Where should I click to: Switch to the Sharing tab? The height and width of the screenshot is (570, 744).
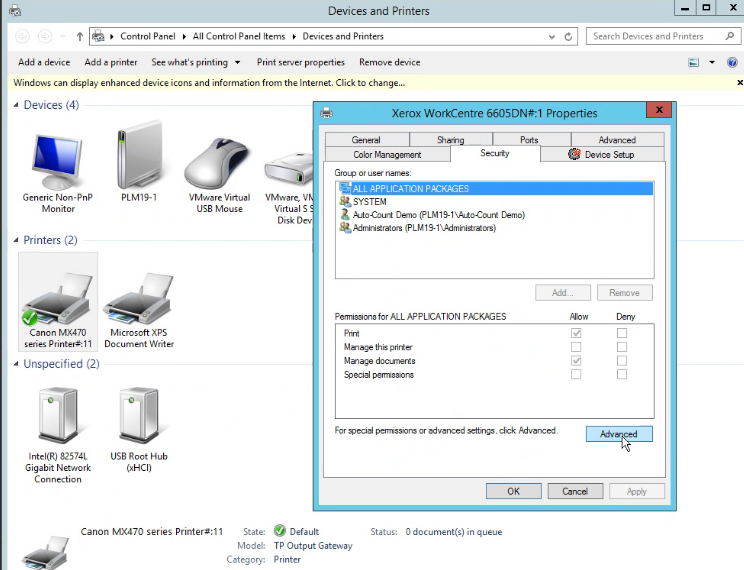coord(450,140)
